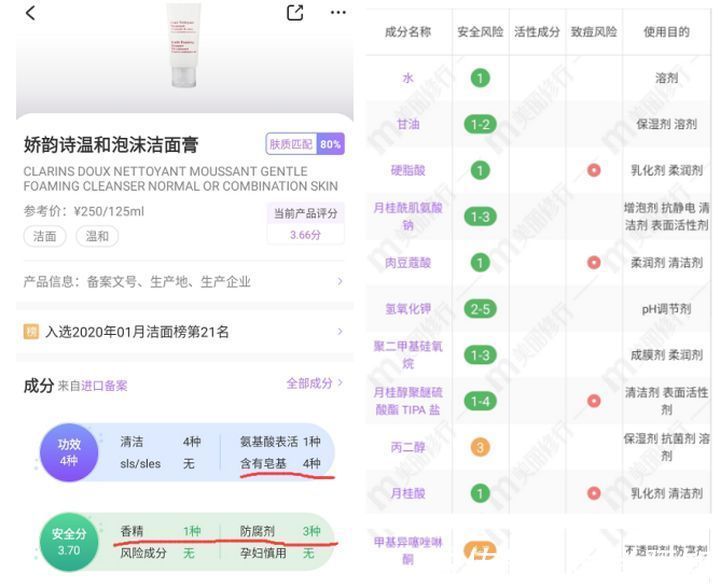Open the 入选2020年01月洁面榜第21名 ranking row
This screenshot has height=587, width=720.
point(184,332)
